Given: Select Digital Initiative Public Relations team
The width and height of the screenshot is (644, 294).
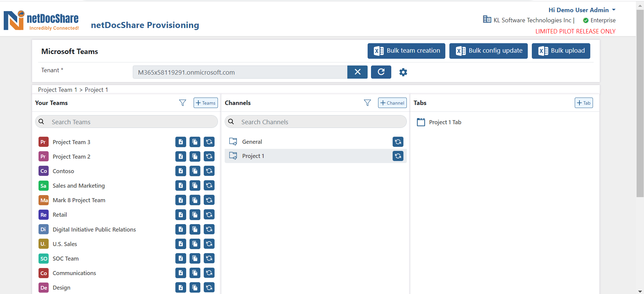Looking at the screenshot, I should point(94,230).
